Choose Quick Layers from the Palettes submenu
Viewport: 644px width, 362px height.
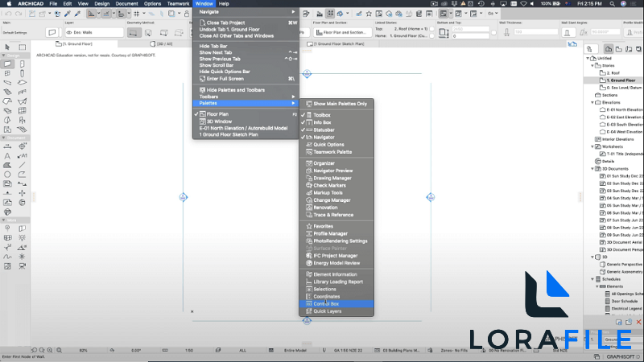[x=336, y=311]
